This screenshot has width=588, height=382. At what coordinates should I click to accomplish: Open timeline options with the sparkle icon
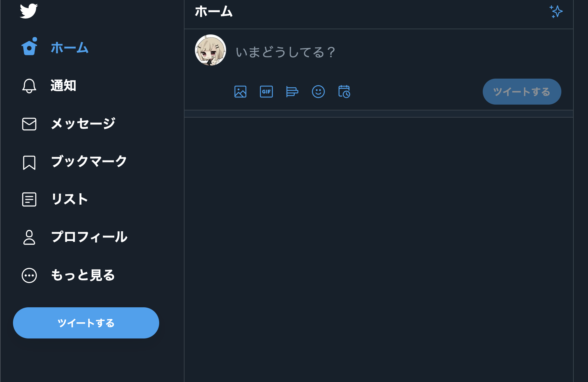tap(556, 11)
